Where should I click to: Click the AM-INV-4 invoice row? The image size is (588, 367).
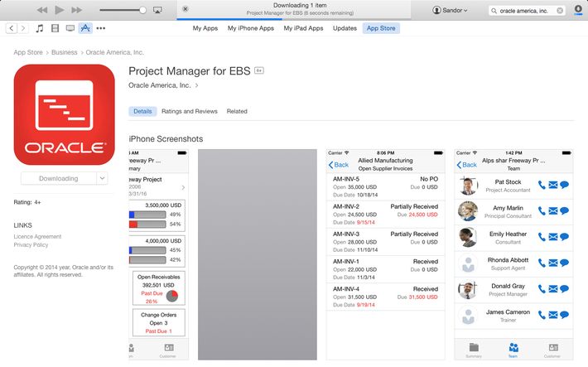pyautogui.click(x=385, y=297)
